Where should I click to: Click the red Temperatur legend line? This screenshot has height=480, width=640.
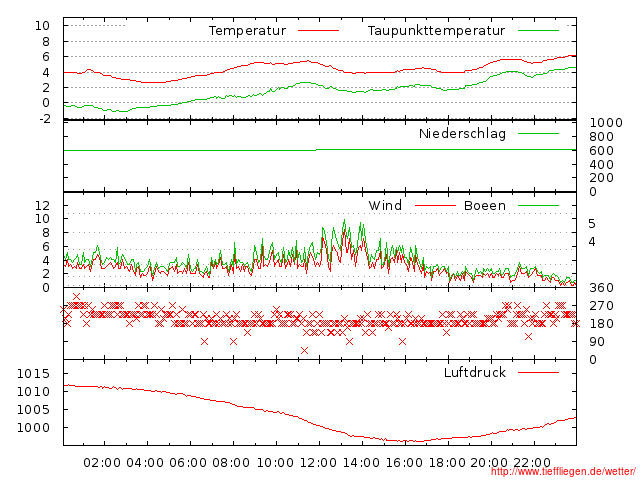(318, 31)
